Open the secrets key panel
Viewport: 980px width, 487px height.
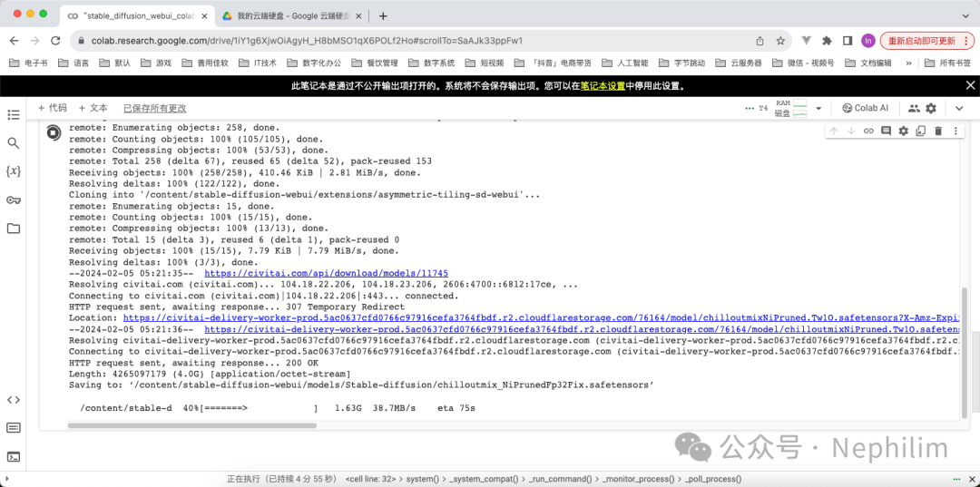(x=13, y=200)
